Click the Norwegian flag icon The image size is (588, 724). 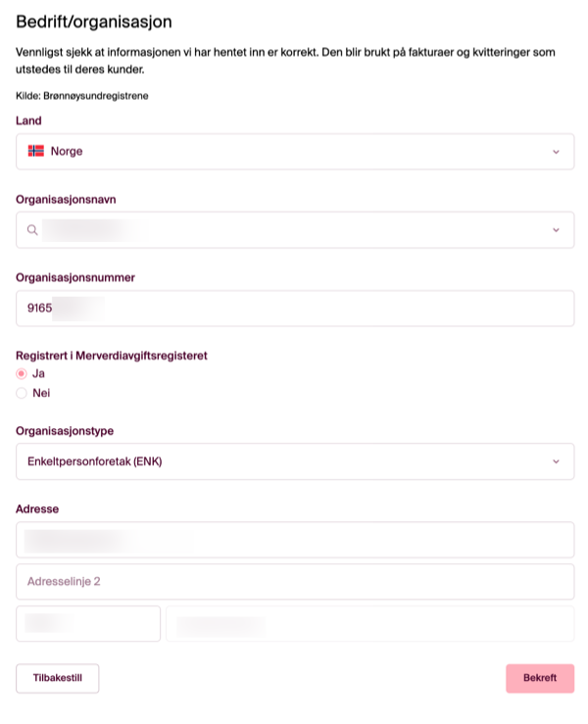[x=36, y=152]
